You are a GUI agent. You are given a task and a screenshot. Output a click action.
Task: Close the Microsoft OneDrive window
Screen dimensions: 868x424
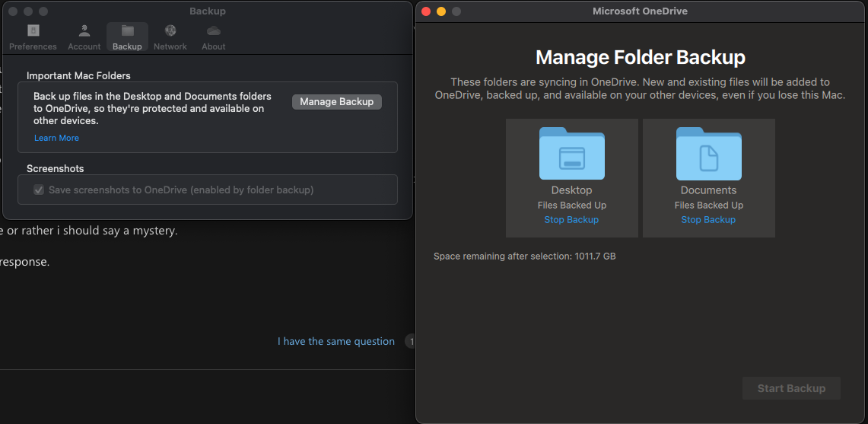coord(426,11)
